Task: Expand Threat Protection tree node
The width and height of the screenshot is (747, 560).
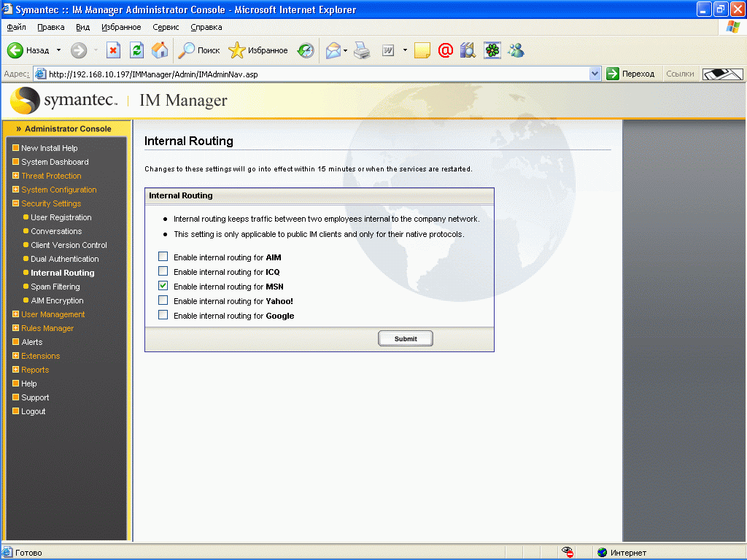Action: coord(16,175)
